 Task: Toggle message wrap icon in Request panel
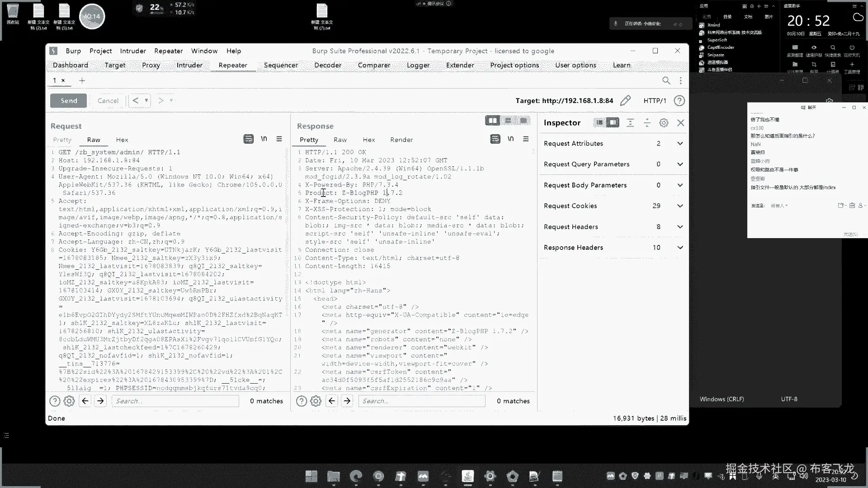248,139
